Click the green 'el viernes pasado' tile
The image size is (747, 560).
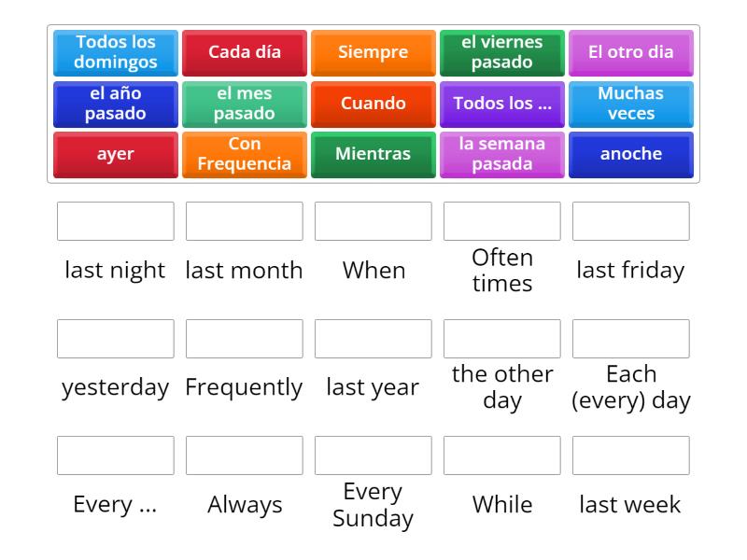tap(502, 52)
